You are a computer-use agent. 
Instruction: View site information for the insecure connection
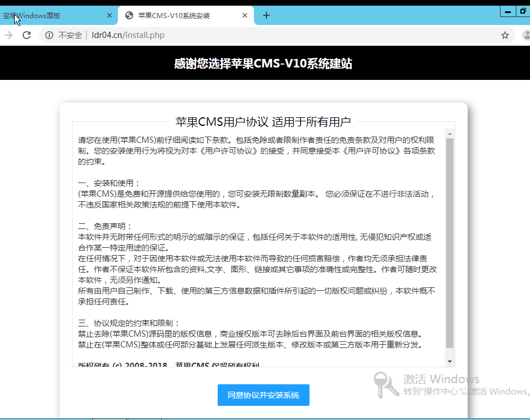49,35
